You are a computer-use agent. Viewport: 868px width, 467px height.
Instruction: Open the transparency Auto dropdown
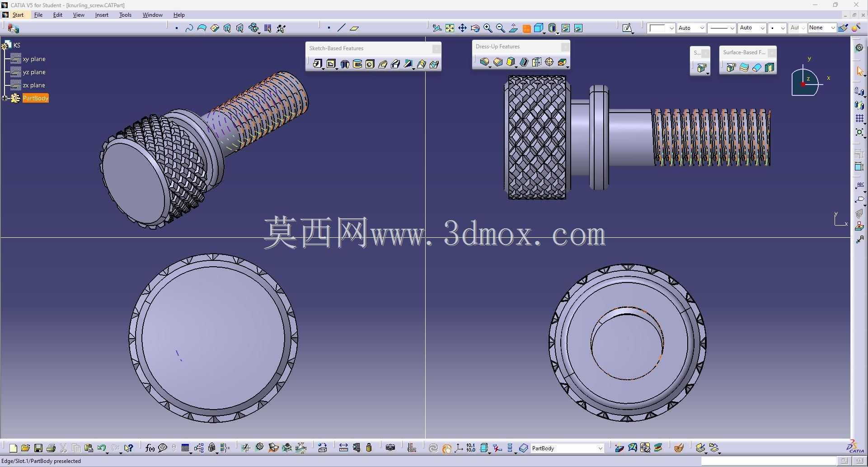point(702,28)
